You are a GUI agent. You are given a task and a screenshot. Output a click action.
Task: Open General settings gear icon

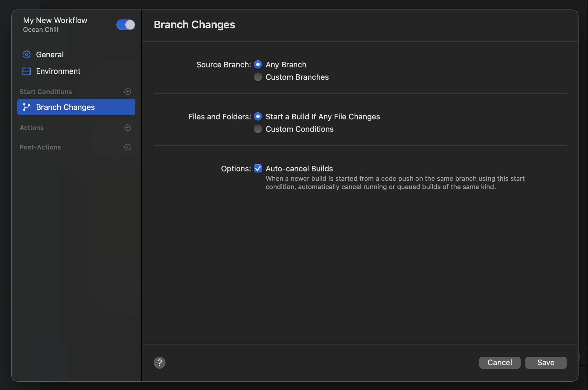point(27,54)
